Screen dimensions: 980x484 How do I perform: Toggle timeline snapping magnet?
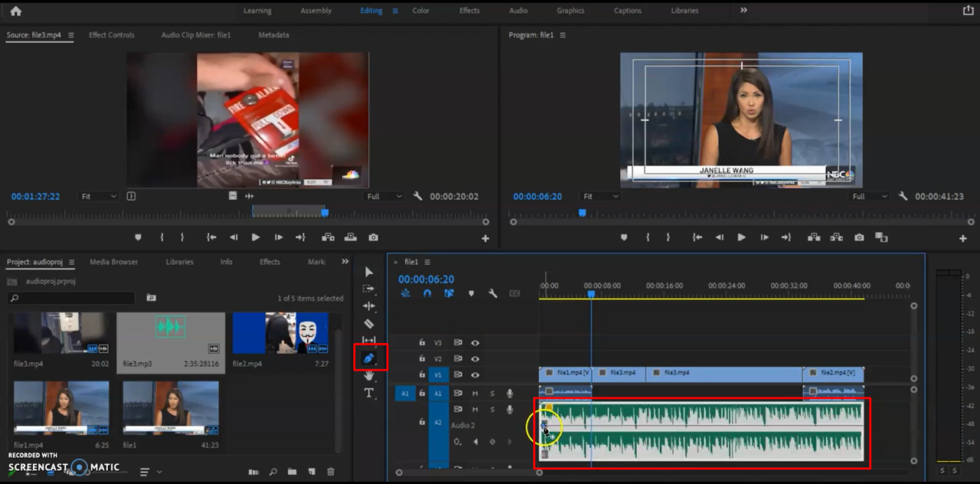click(427, 293)
